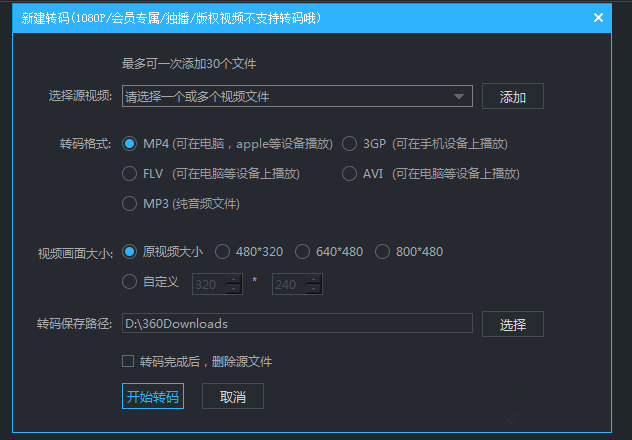Screen dimensions: 632x440
Task: Click the custom width field showing 320
Action: 208,285
